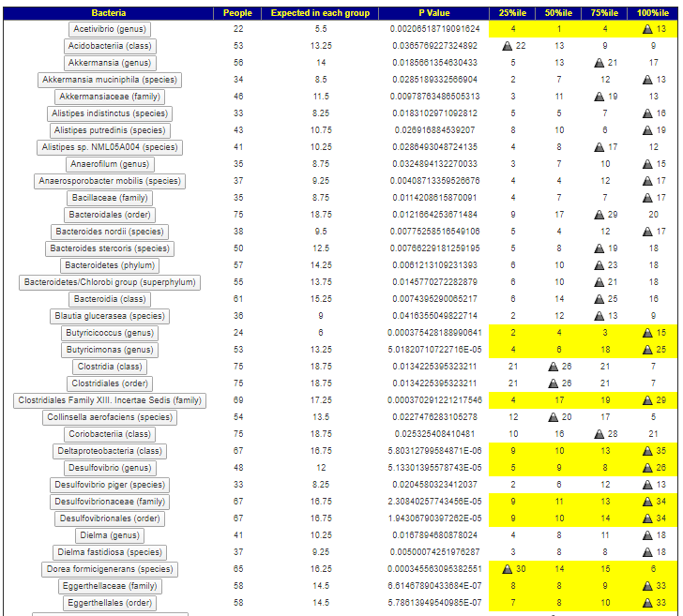This screenshot has width=683, height=616.
Task: Click warning triangle in Coriobacteriia 75%ile cell
Action: pyautogui.click(x=597, y=434)
